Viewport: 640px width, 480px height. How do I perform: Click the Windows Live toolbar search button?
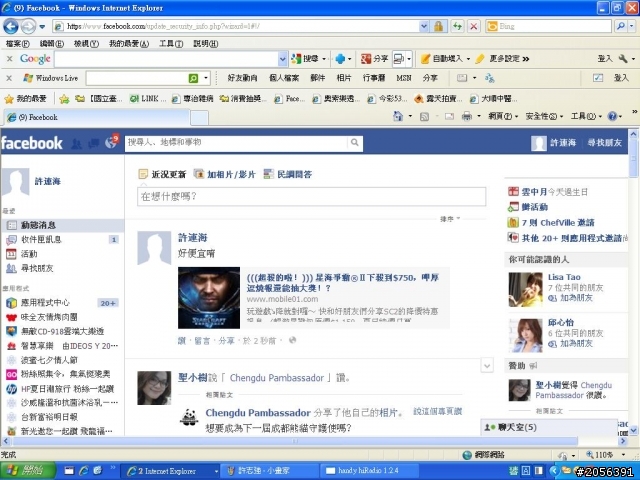coord(193,78)
